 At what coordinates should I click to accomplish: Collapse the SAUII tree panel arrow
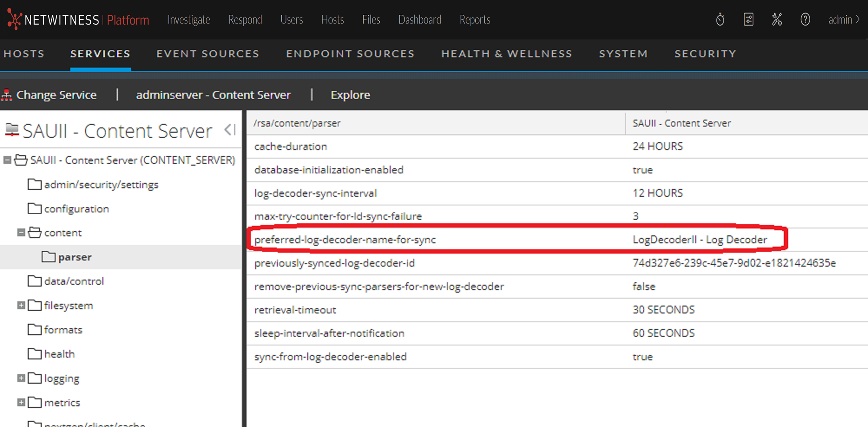(x=230, y=130)
